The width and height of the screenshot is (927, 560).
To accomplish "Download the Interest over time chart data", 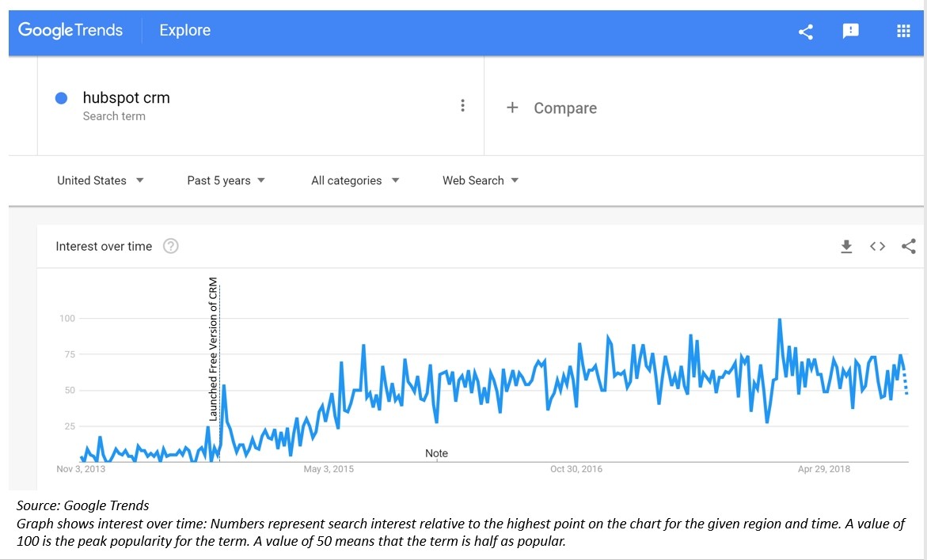I will 846,247.
